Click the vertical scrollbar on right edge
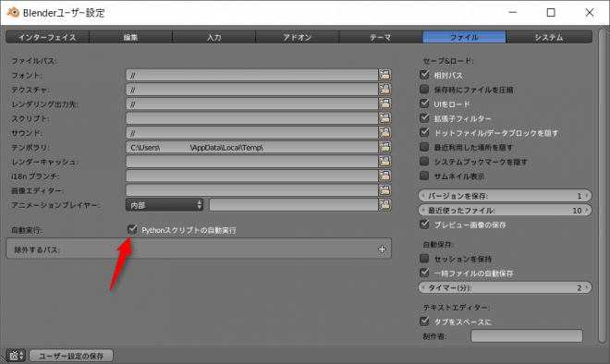Screen dimensions: 610x364 (603, 186)
